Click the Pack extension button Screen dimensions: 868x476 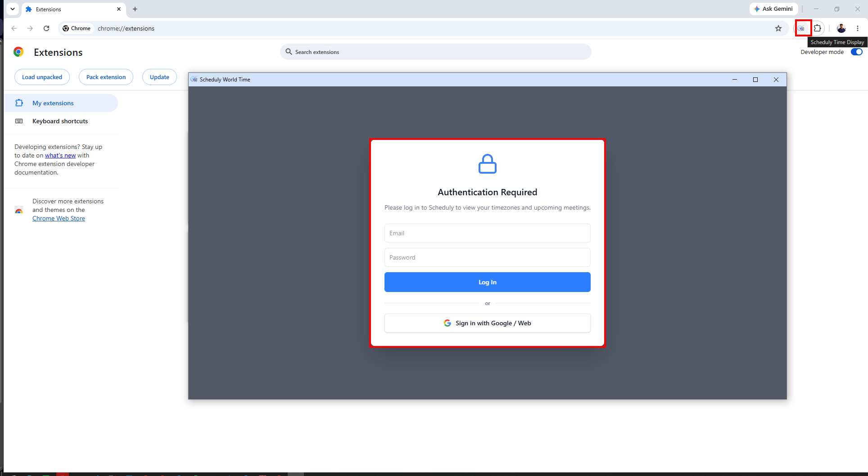click(x=106, y=77)
